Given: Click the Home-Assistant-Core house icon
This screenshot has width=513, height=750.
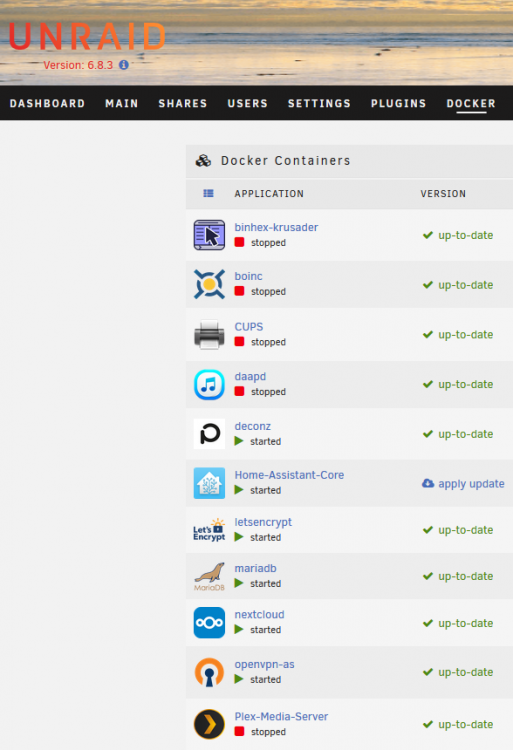Looking at the screenshot, I should click(x=209, y=483).
